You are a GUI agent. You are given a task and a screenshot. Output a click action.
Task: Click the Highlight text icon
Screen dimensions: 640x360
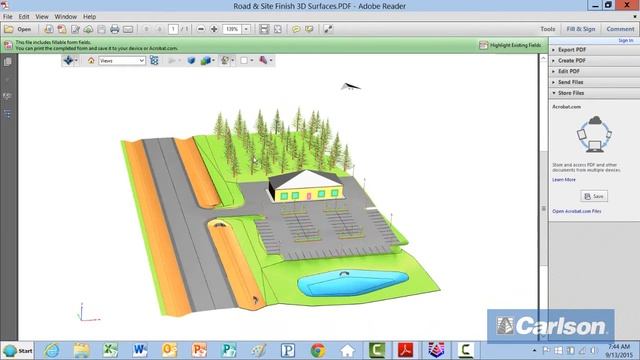coord(309,29)
